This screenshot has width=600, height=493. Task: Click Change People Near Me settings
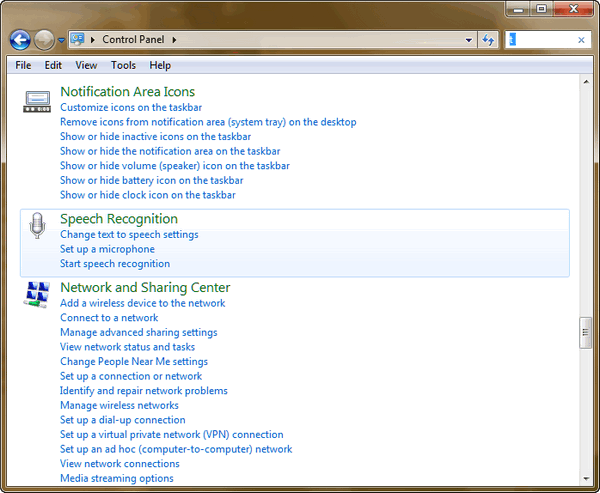pos(134,361)
